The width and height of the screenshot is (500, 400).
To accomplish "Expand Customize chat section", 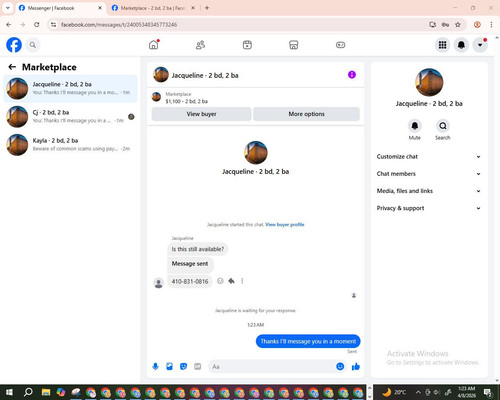I will [429, 157].
